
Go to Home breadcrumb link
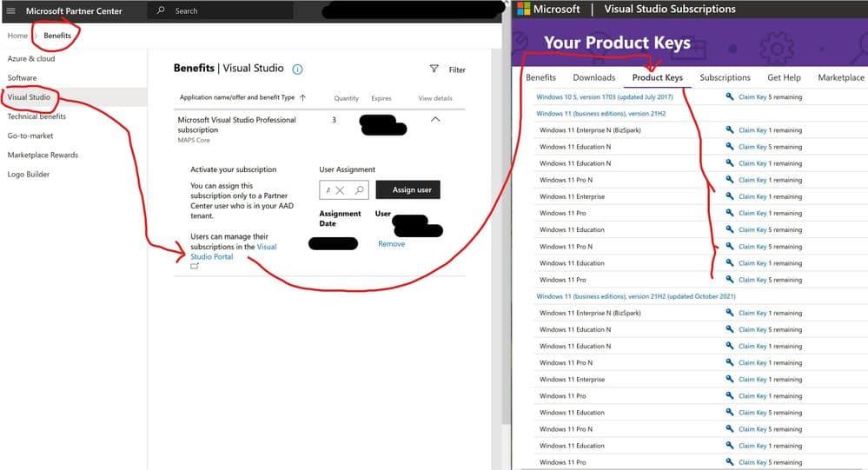click(x=17, y=36)
